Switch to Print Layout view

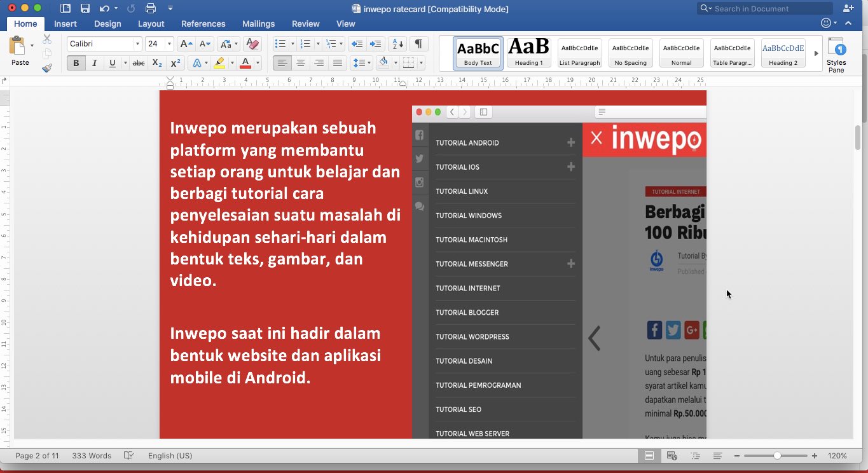(649, 456)
